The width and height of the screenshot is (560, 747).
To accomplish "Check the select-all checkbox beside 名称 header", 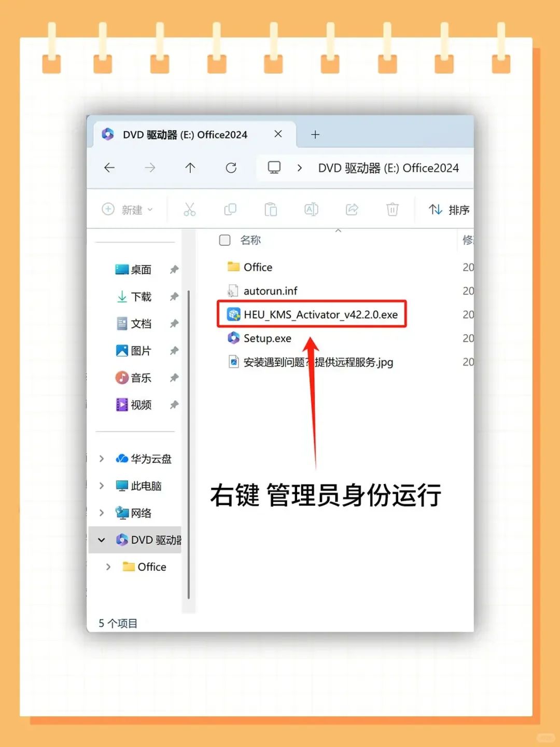I will coord(225,240).
